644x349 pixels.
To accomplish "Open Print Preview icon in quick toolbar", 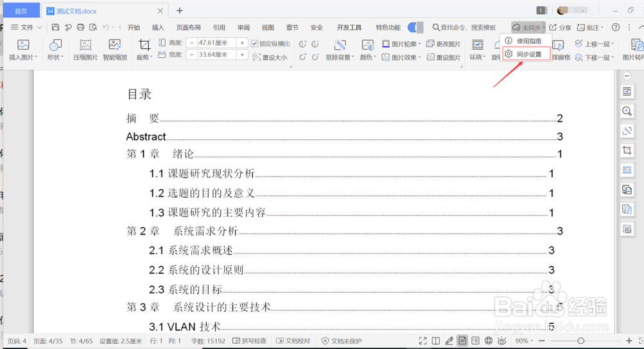I will (x=93, y=28).
